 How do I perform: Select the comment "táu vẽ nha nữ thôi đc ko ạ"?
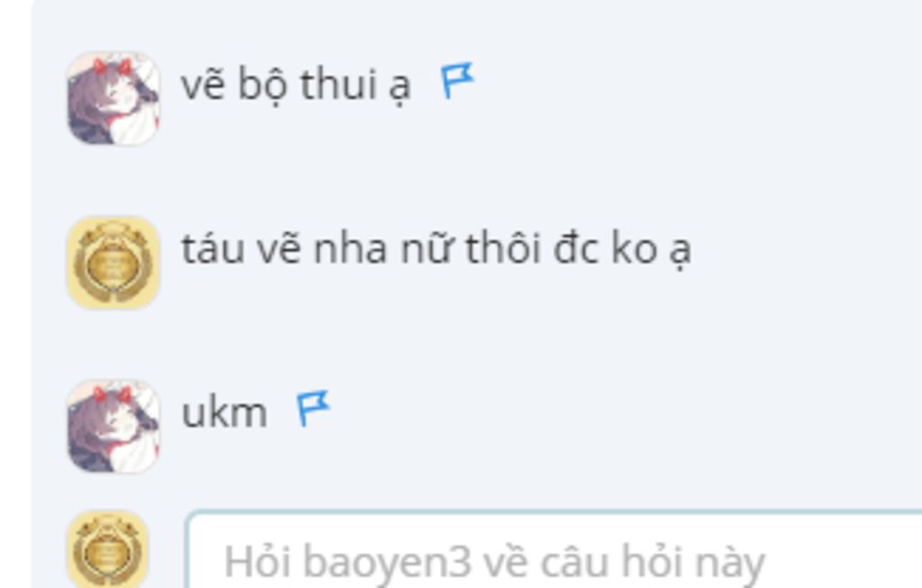(436, 250)
